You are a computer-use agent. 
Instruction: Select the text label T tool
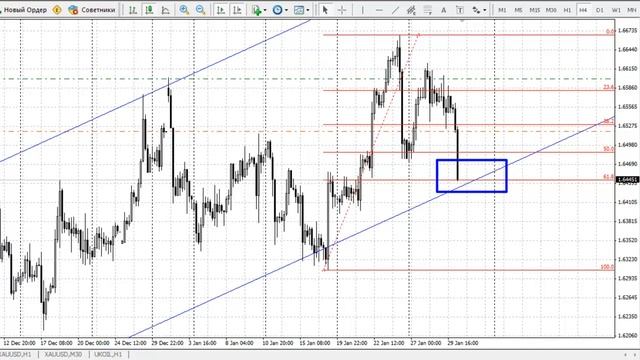(460, 10)
